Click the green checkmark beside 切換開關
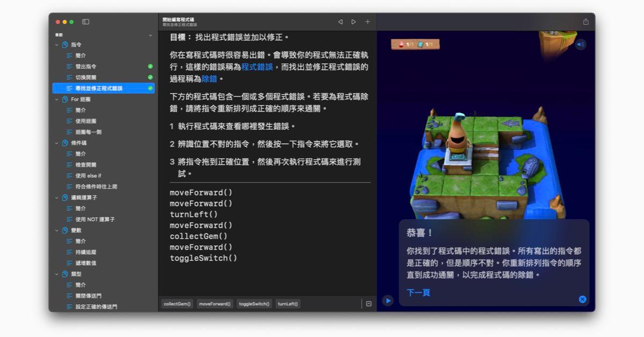Viewport: 644px width, 337px height. [x=150, y=77]
